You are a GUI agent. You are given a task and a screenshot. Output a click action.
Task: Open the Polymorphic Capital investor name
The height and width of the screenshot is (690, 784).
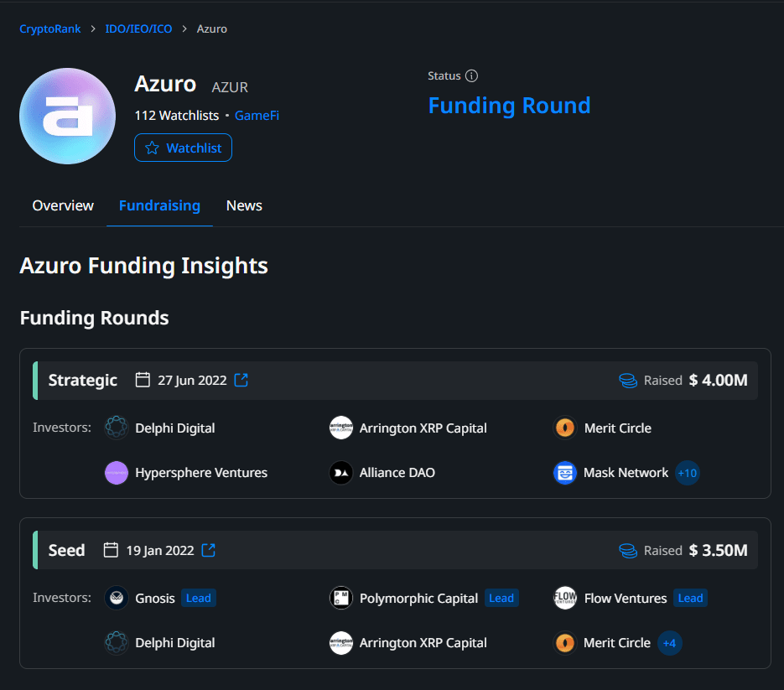point(418,598)
